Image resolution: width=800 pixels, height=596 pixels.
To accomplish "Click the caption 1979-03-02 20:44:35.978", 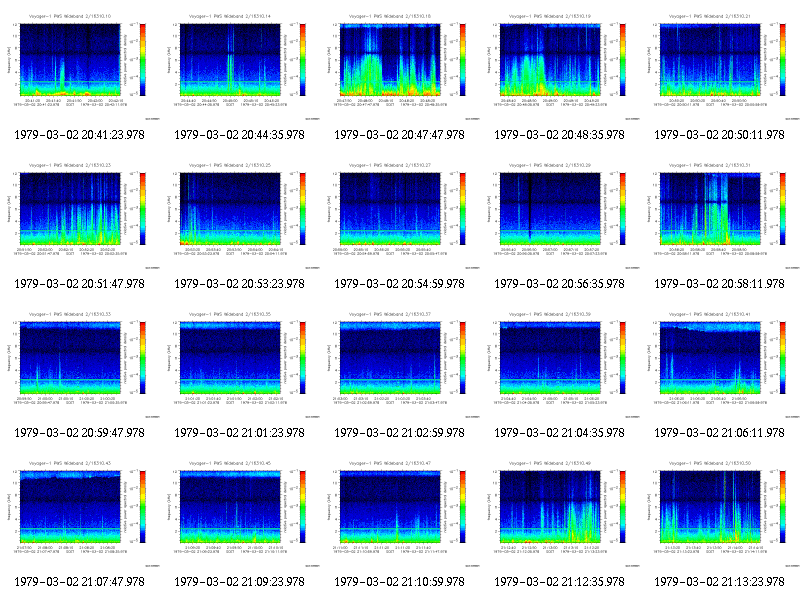I will (240, 135).
